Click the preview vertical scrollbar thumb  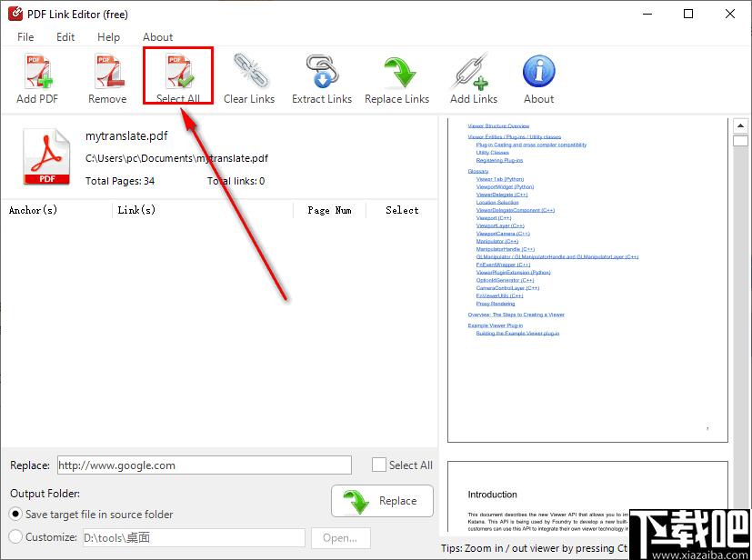740,141
